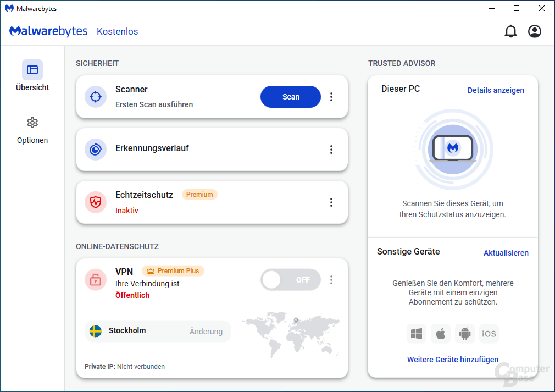Open the Echtzeitschutz three-dot menu

click(x=331, y=202)
